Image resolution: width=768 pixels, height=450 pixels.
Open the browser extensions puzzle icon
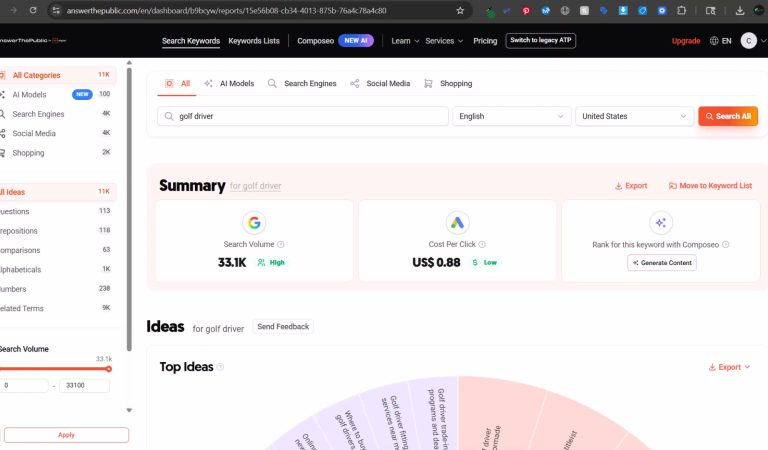coord(681,10)
